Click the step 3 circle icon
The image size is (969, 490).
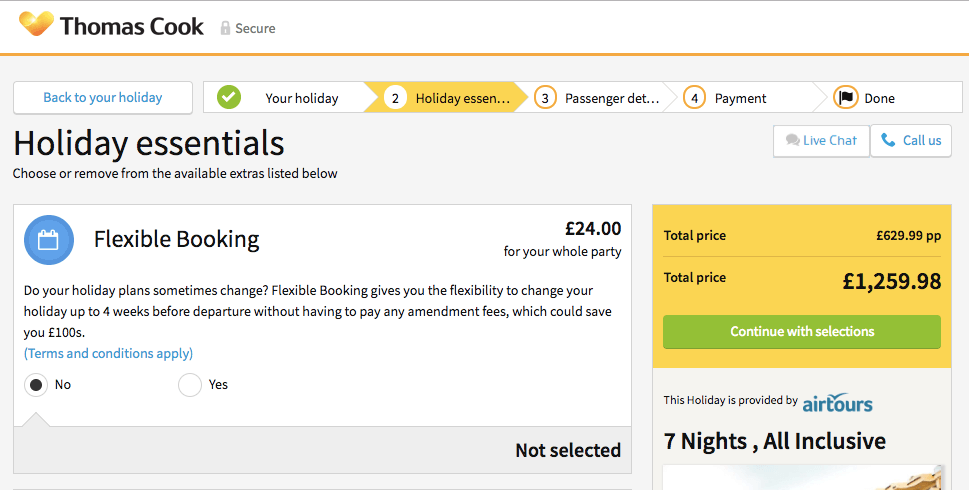pos(545,98)
